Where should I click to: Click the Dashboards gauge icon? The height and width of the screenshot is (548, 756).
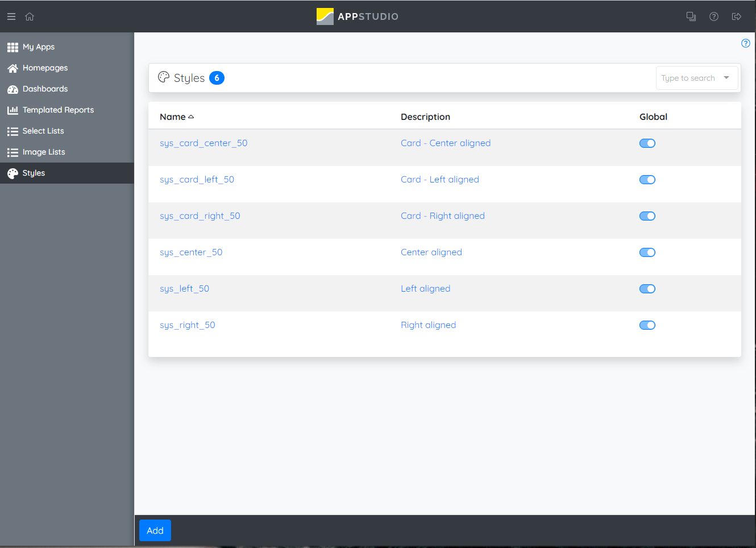[13, 89]
